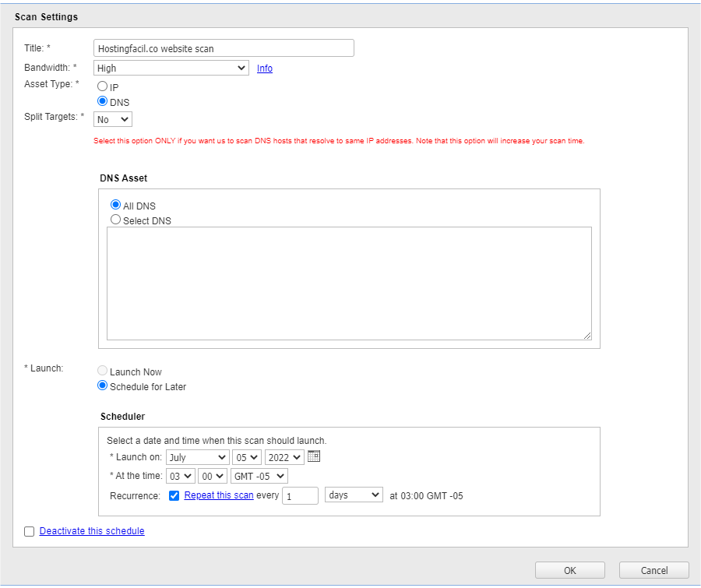Viewport: 701px width, 588px height.
Task: Open the launch day dropdown
Action: 246,457
